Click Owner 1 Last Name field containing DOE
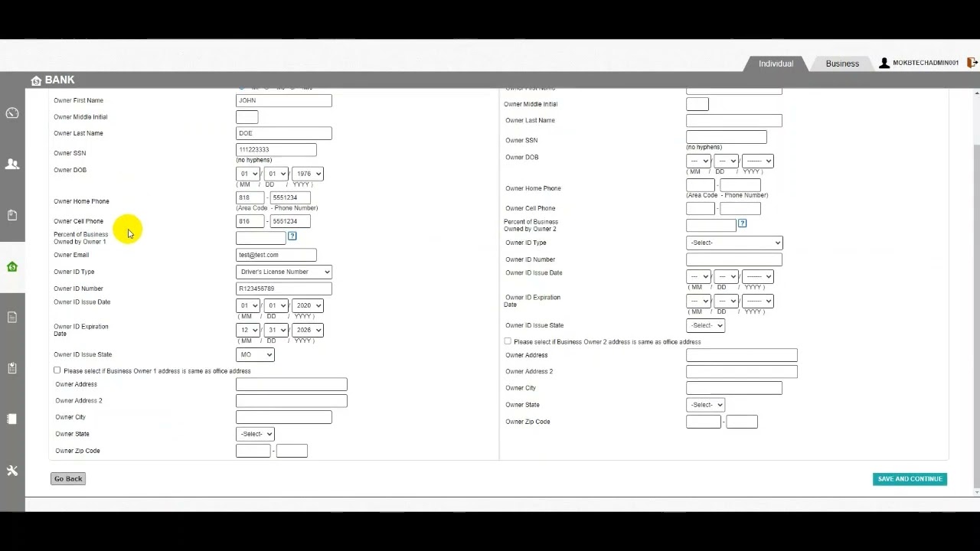The width and height of the screenshot is (980, 551). tap(284, 133)
